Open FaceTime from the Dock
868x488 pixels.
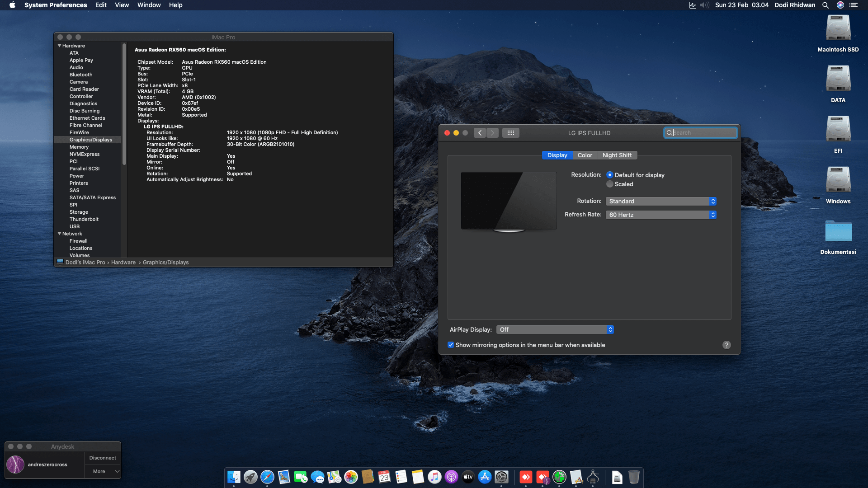pos(301,477)
